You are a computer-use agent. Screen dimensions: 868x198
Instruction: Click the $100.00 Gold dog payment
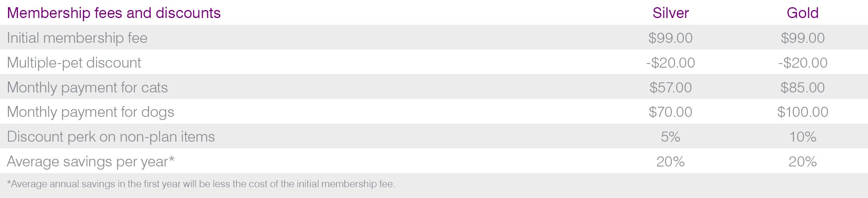[803, 112]
